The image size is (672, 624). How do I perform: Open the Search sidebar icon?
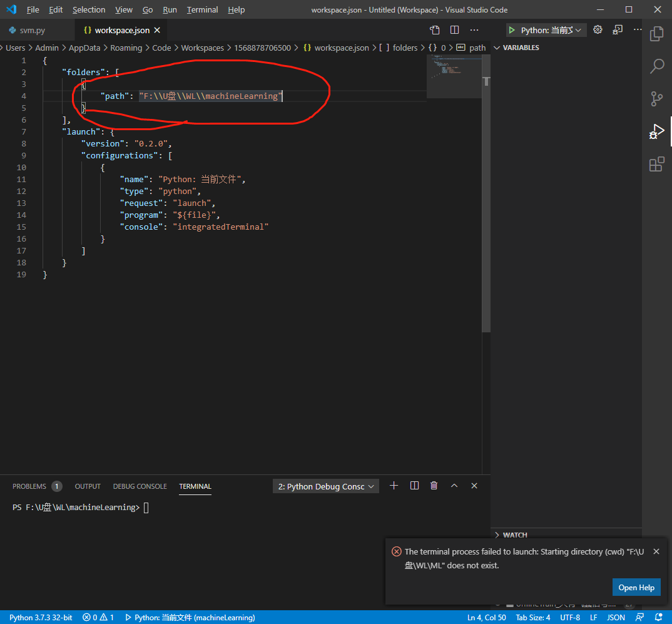coord(657,66)
